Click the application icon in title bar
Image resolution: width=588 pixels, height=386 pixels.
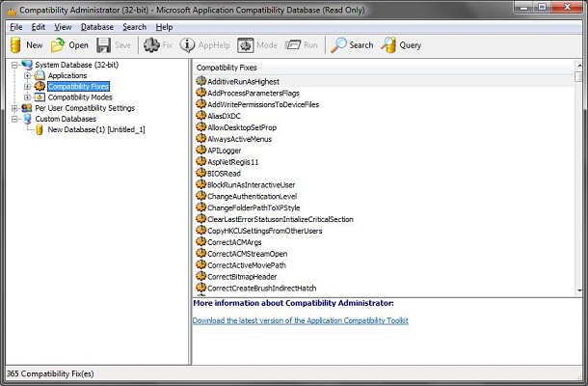12,11
